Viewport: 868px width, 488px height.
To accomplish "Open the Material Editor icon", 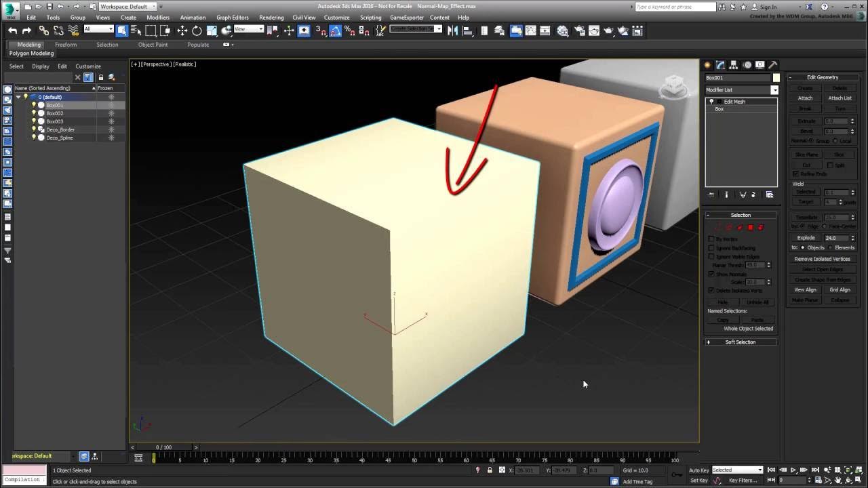I will pos(562,30).
